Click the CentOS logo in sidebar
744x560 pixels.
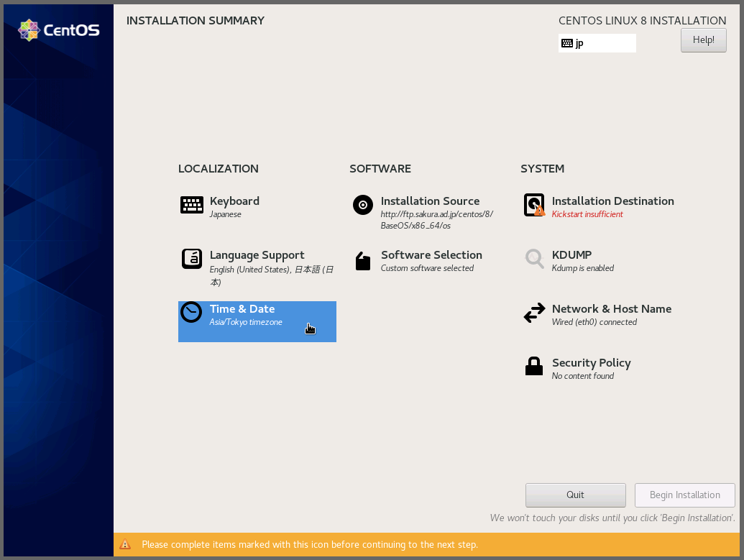pyautogui.click(x=58, y=30)
